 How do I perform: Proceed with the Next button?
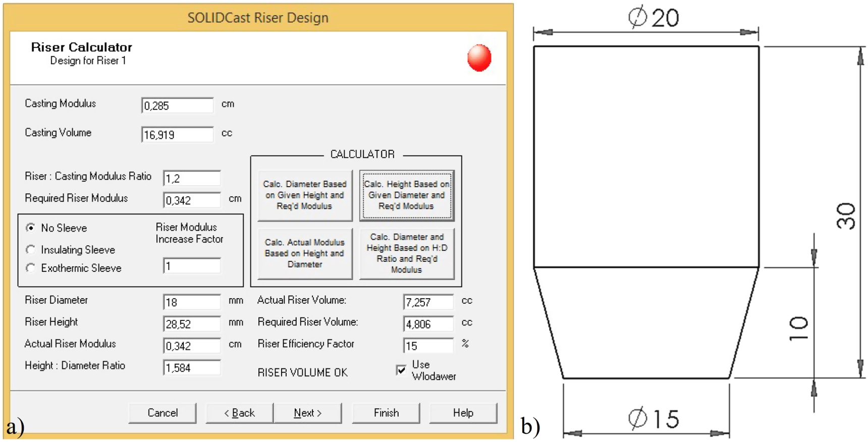pyautogui.click(x=307, y=413)
